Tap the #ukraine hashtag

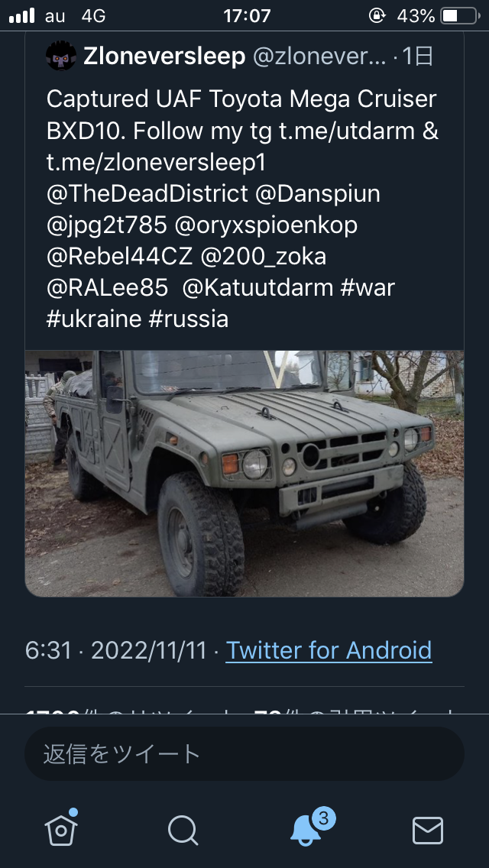[94, 319]
